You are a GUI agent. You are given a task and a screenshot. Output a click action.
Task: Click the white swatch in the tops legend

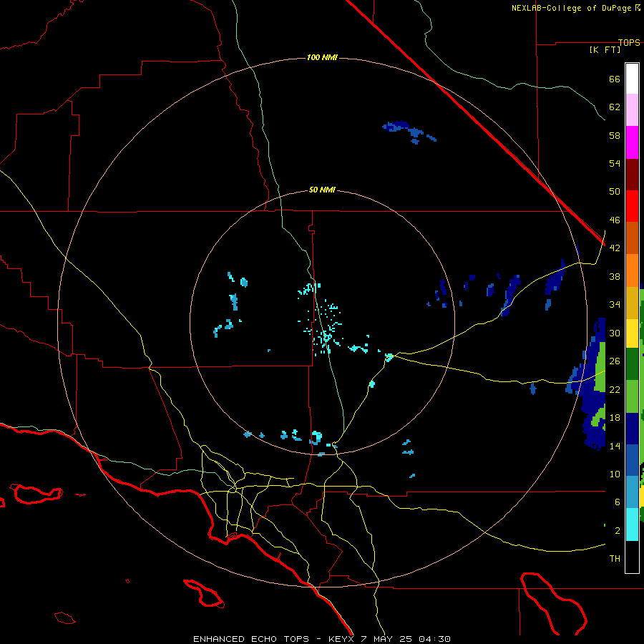point(632,79)
